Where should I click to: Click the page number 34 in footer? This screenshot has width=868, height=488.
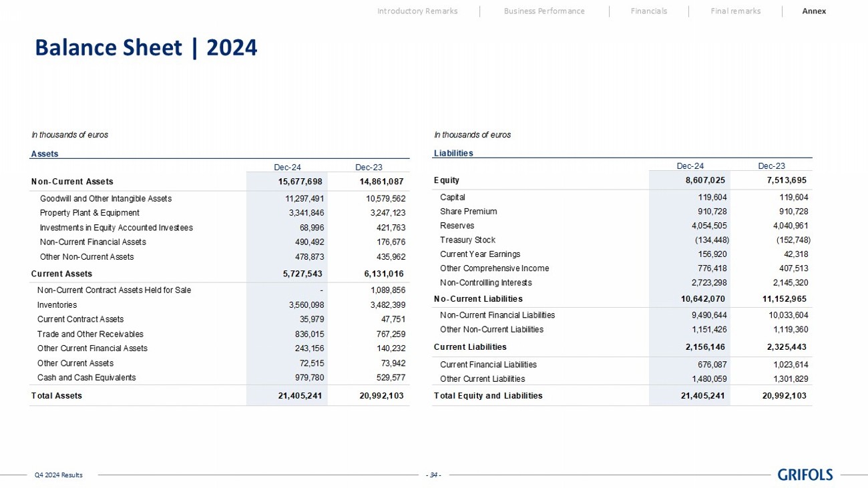click(x=434, y=475)
